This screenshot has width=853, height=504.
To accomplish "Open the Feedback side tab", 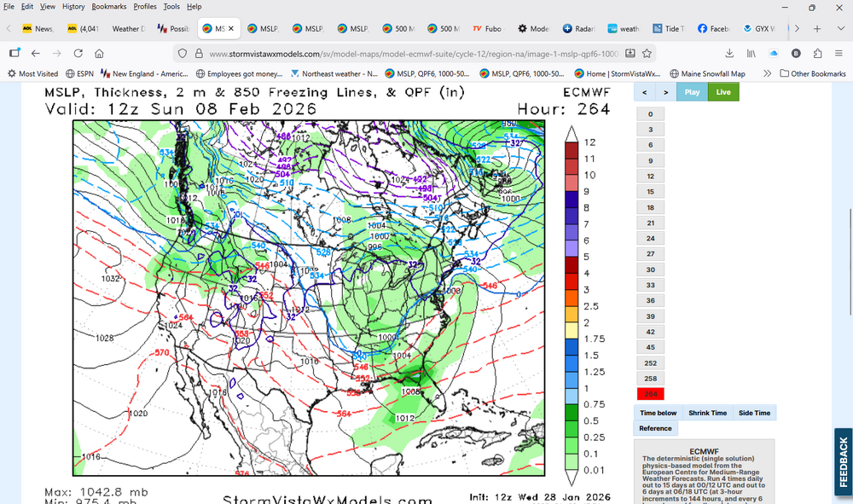I will click(x=843, y=461).
